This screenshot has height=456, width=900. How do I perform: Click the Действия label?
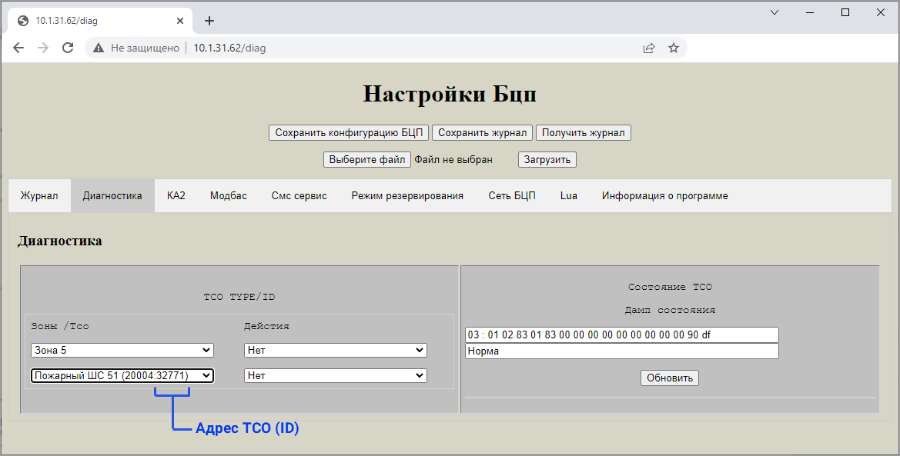266,326
